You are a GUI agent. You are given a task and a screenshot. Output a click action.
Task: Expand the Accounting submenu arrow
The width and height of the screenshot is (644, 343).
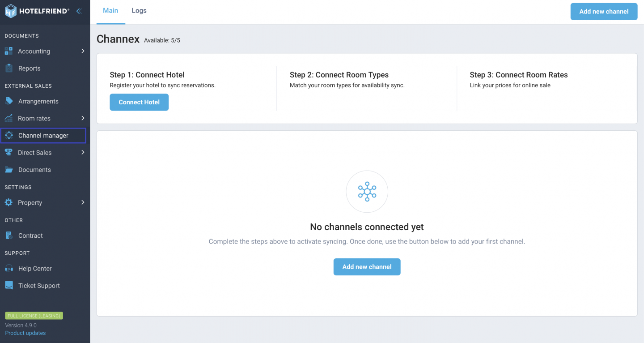point(83,51)
